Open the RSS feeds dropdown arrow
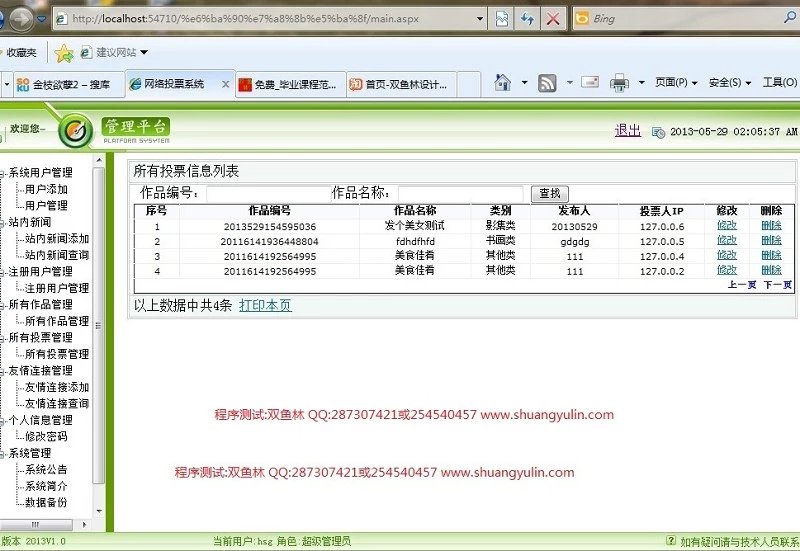800x551 pixels. [569, 82]
